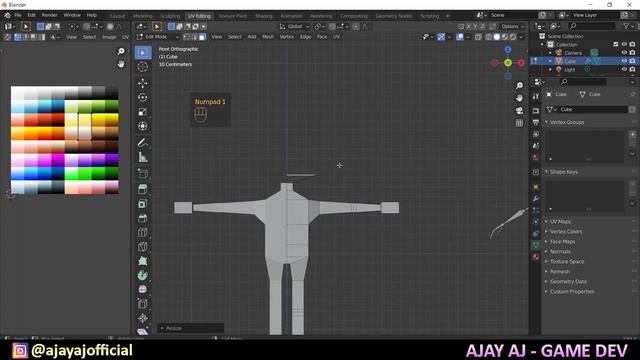Hide the Camera object in outliner

(x=624, y=53)
